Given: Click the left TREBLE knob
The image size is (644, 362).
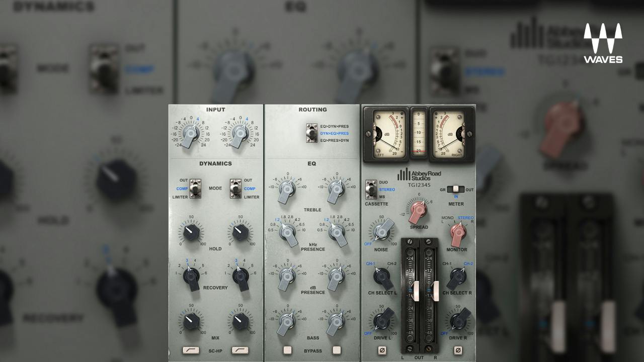Looking at the screenshot, I should pyautogui.click(x=287, y=190).
